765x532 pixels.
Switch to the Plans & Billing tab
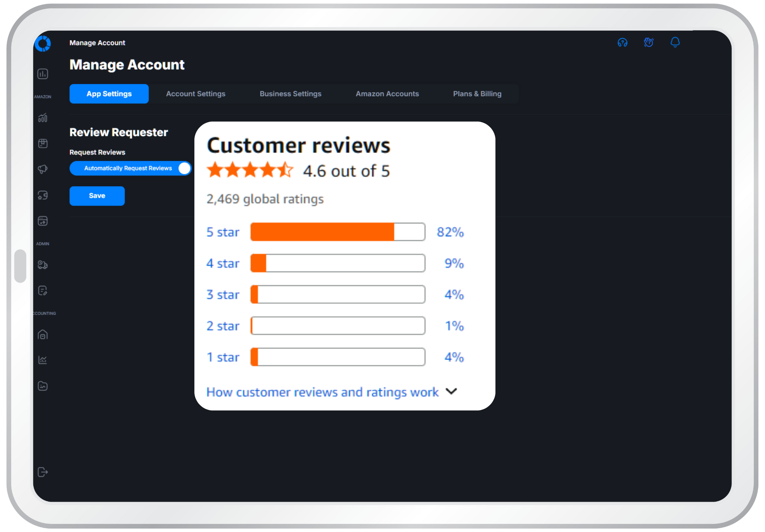click(477, 94)
